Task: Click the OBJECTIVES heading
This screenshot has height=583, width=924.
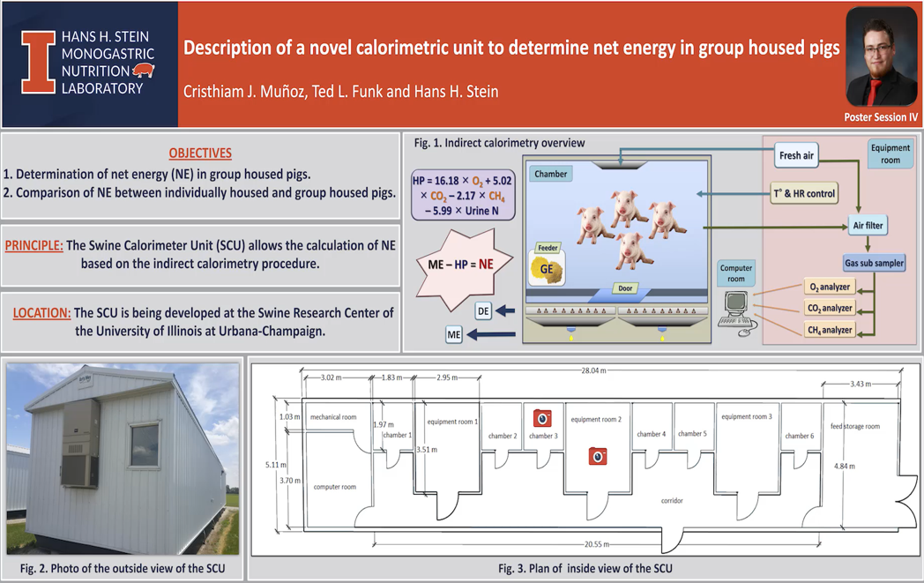Action: (200, 153)
